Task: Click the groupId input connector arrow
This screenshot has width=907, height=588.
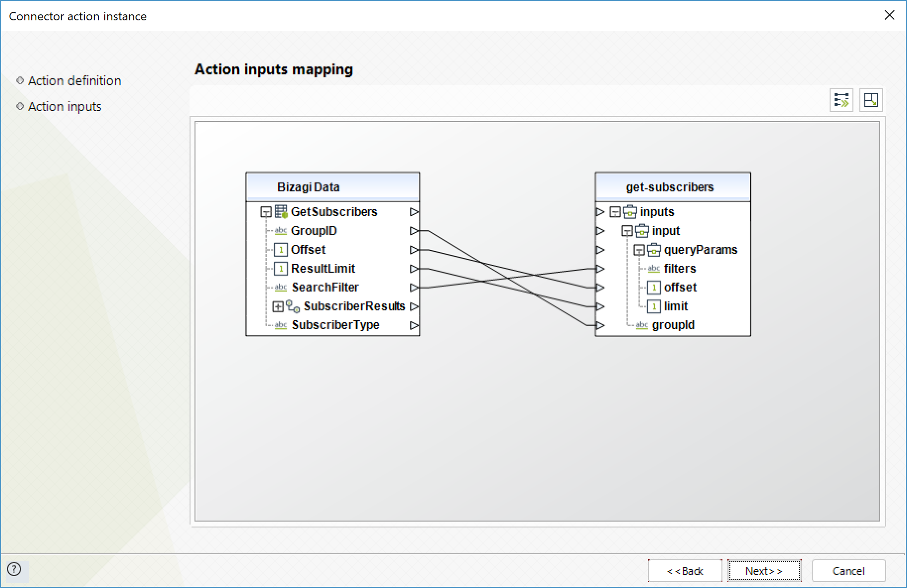Action: [600, 325]
